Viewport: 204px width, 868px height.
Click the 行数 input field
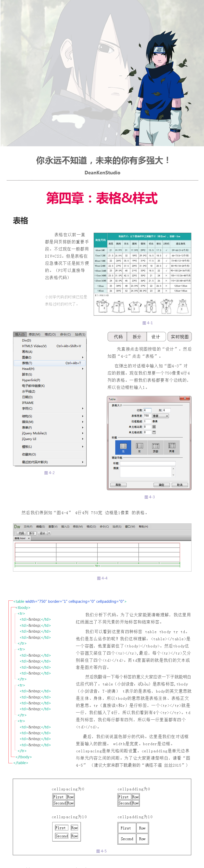(x=147, y=410)
